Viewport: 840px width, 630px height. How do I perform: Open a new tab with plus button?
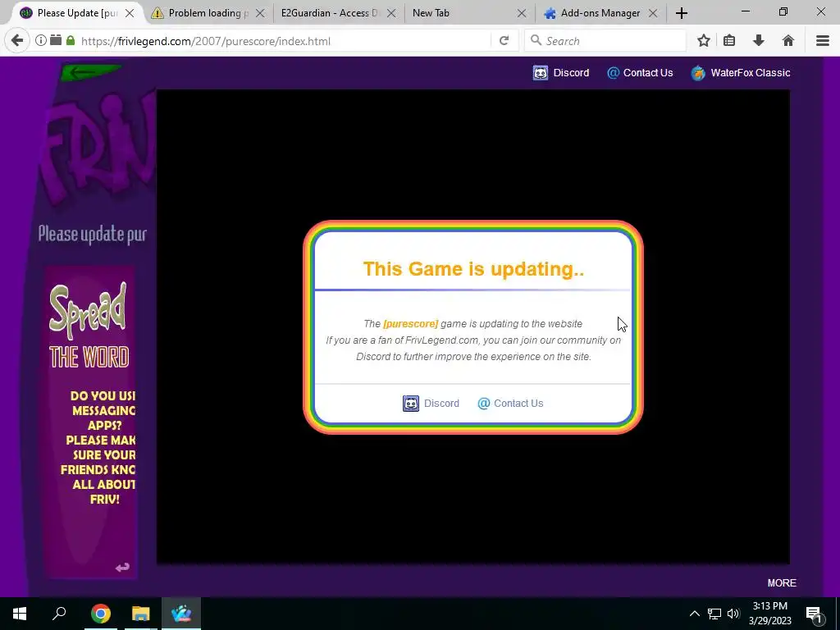(x=682, y=13)
